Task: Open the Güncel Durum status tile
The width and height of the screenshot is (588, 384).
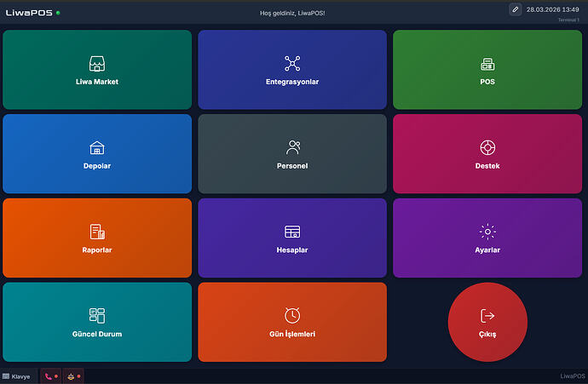Action: coord(97,322)
